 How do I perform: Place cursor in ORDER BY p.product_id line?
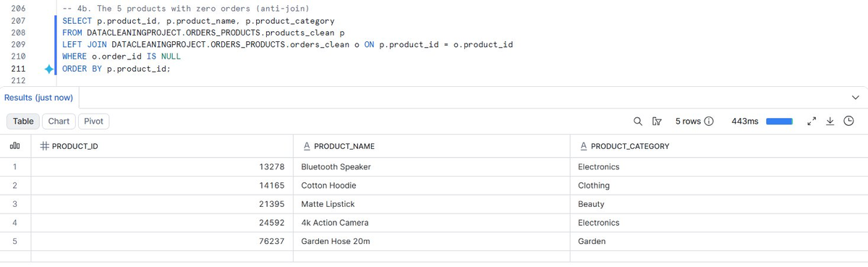[116, 69]
